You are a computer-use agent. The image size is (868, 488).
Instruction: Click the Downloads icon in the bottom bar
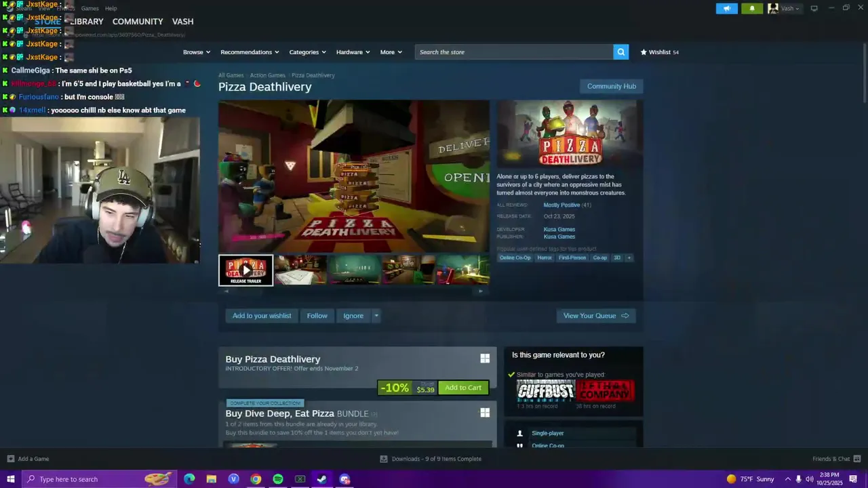coord(384,459)
